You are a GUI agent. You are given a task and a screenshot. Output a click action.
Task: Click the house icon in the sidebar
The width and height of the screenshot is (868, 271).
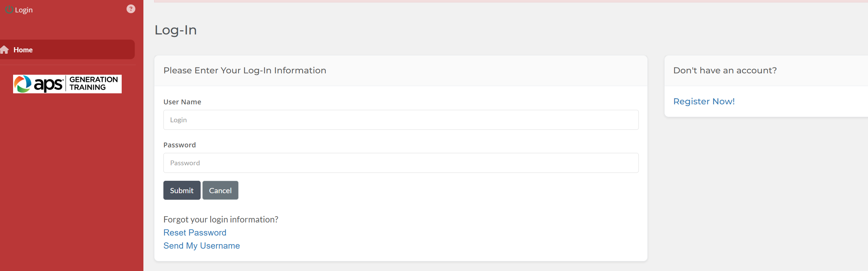click(4, 50)
